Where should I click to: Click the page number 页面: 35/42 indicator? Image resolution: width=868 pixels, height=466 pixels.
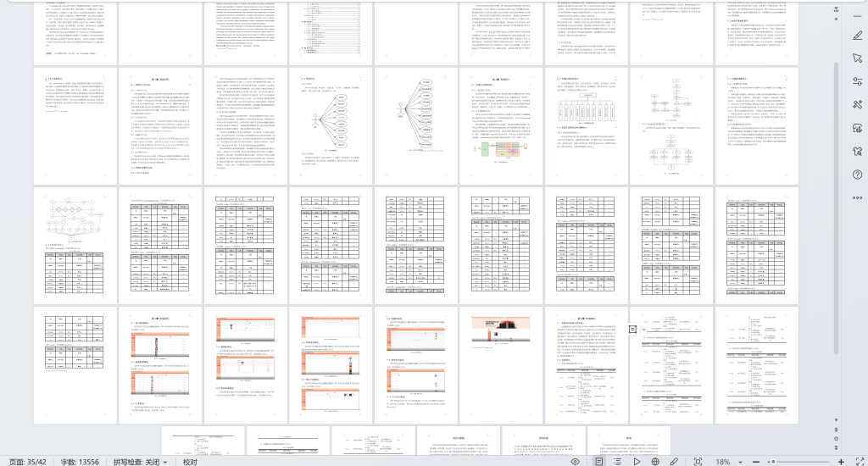coord(28,462)
